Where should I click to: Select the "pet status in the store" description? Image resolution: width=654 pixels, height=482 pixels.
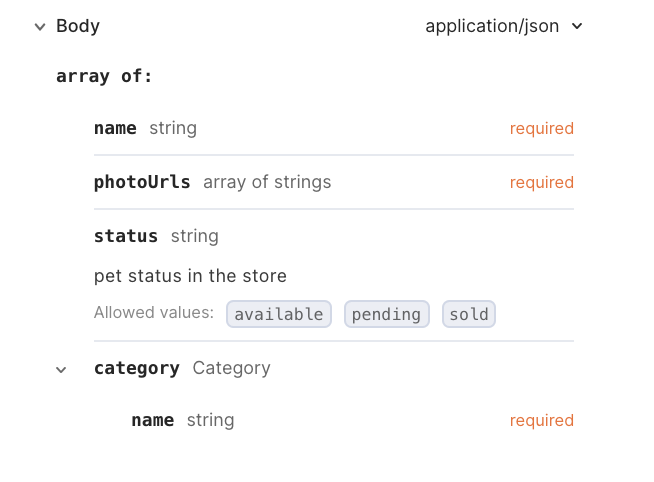tap(190, 276)
